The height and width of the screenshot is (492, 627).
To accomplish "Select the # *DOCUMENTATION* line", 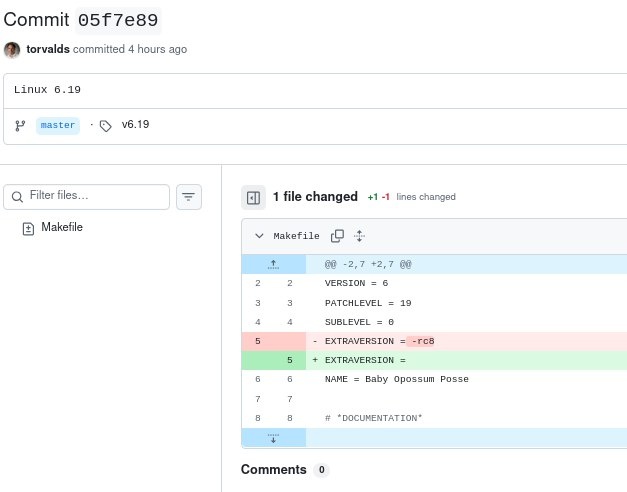I will click(373, 418).
